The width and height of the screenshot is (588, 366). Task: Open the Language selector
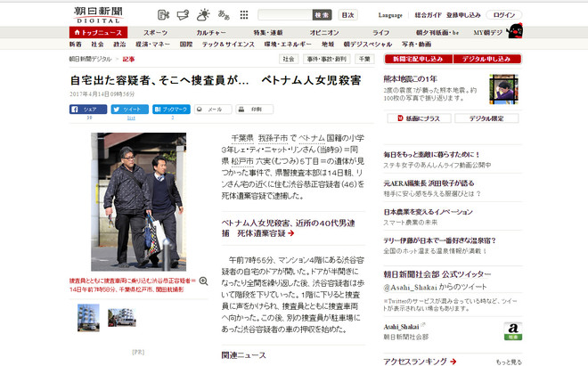[x=390, y=15]
